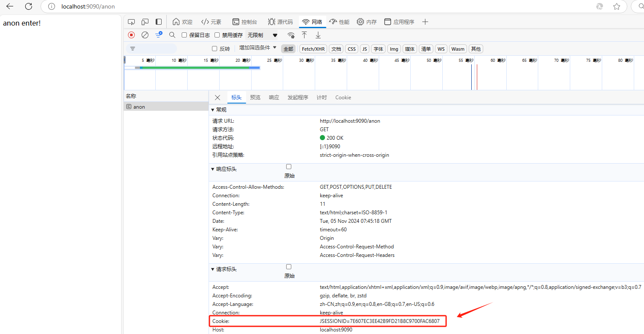Click the site info icon in address bar
The height and width of the screenshot is (334, 644).
tap(52, 6)
